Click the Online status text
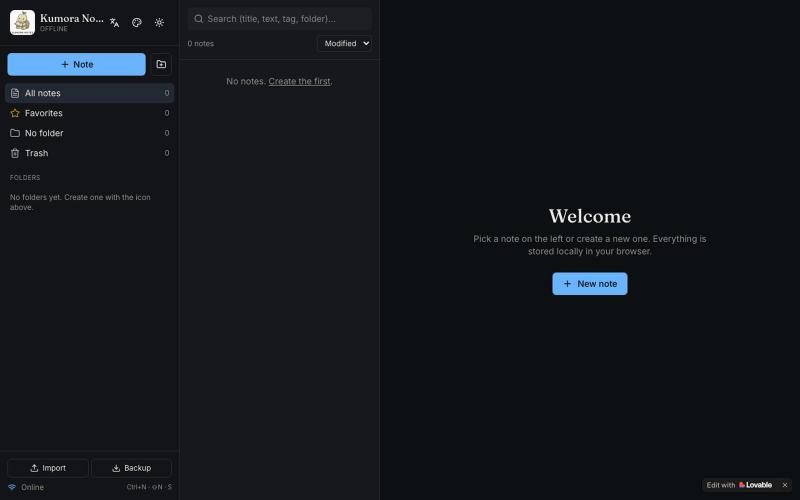Image resolution: width=800 pixels, height=500 pixels. (x=32, y=487)
